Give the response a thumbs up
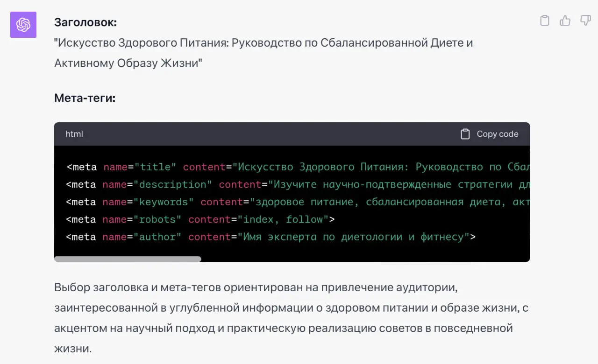This screenshot has width=598, height=364. [x=565, y=21]
